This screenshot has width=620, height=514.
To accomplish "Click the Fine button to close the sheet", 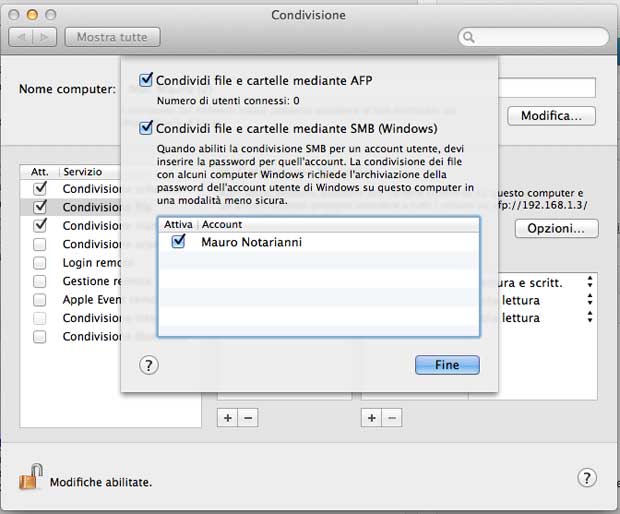I will click(447, 365).
